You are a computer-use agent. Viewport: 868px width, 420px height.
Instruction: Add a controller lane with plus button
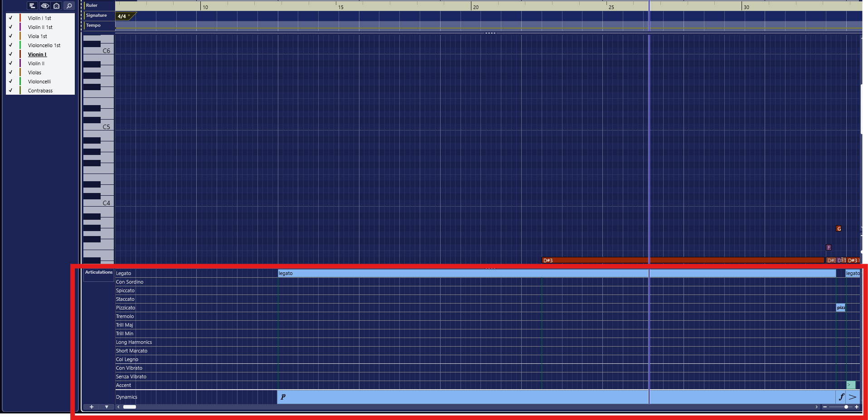click(x=92, y=407)
